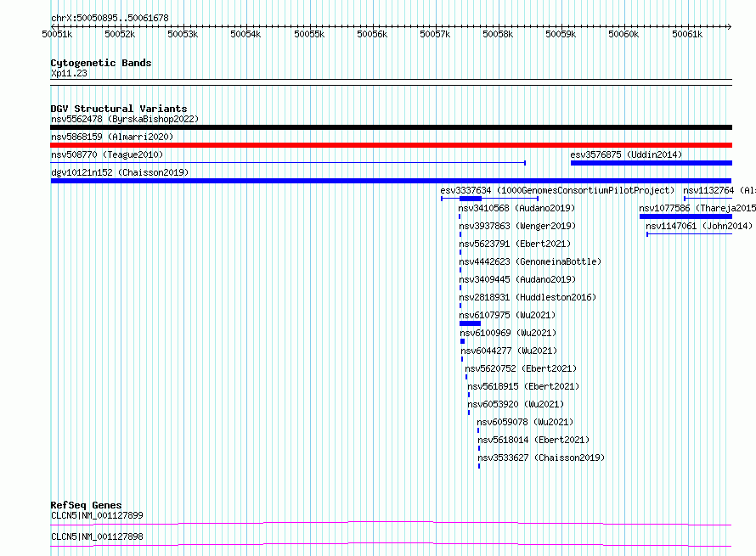Click the DGV Structural Variants track title
The height and width of the screenshot is (556, 756).
pyautogui.click(x=119, y=109)
